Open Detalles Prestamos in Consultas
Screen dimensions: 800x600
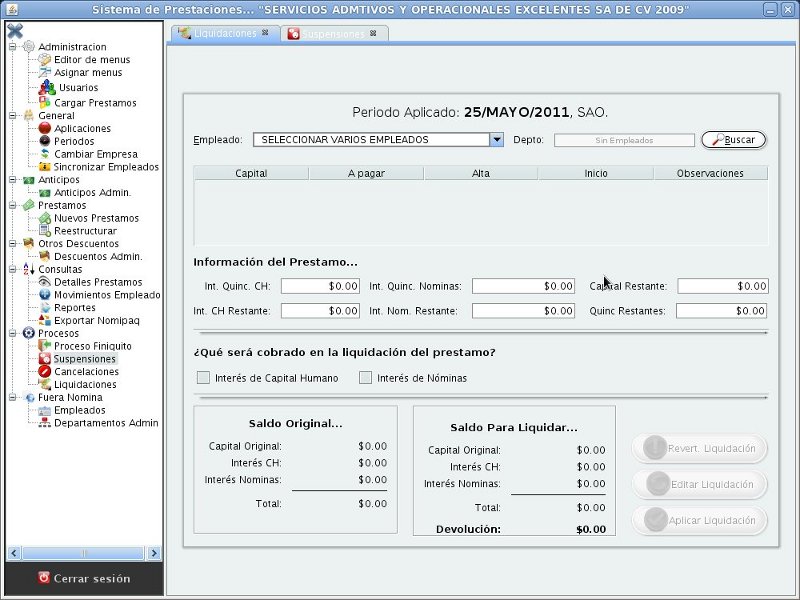(97, 282)
